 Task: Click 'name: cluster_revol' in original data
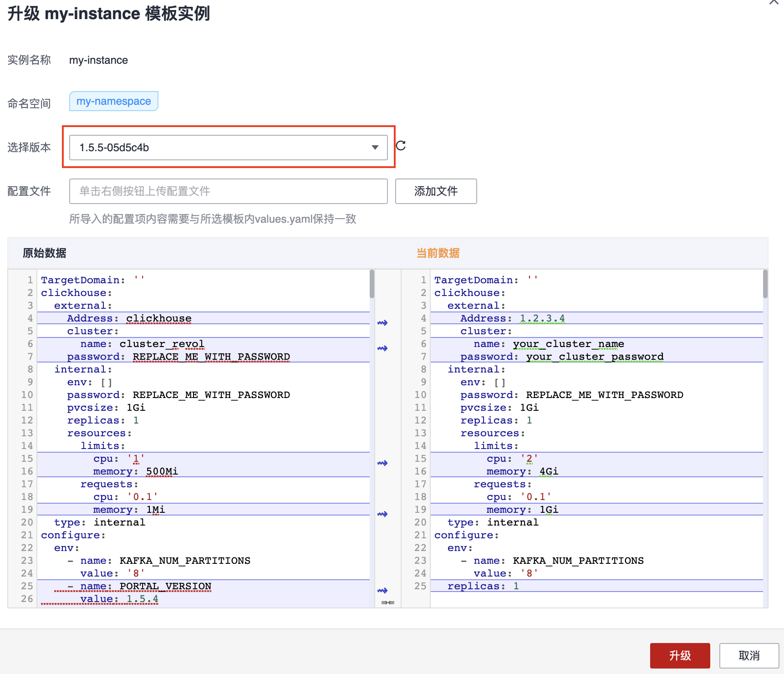tap(143, 344)
